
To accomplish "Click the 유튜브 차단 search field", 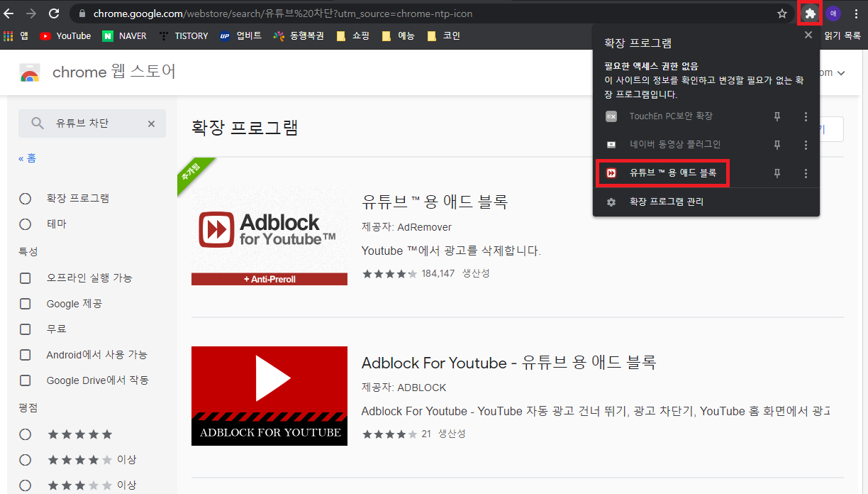I will (92, 123).
